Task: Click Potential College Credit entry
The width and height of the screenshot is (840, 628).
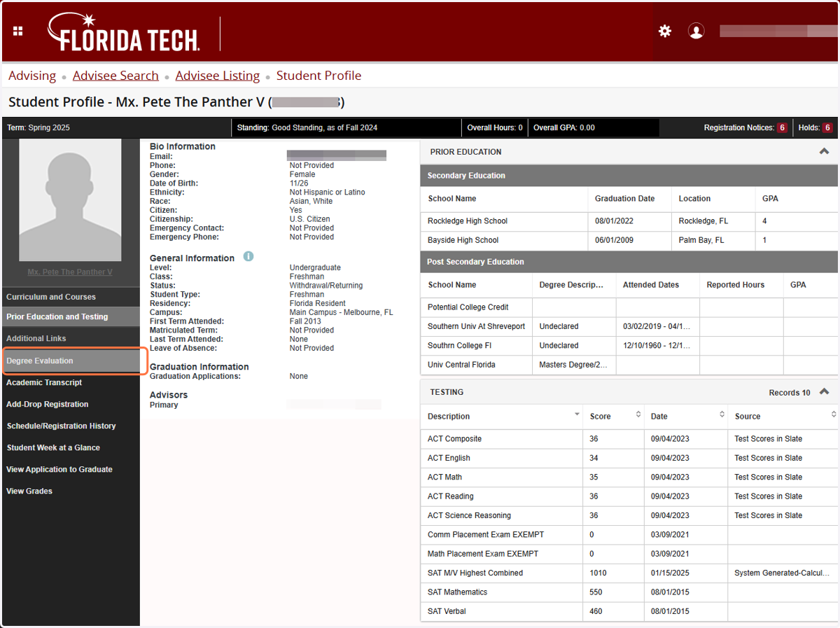Action: (468, 307)
